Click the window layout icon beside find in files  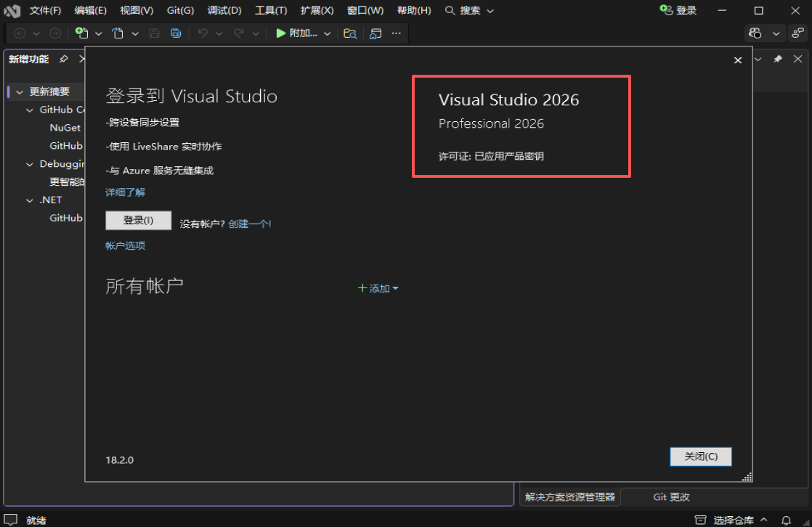(375, 33)
